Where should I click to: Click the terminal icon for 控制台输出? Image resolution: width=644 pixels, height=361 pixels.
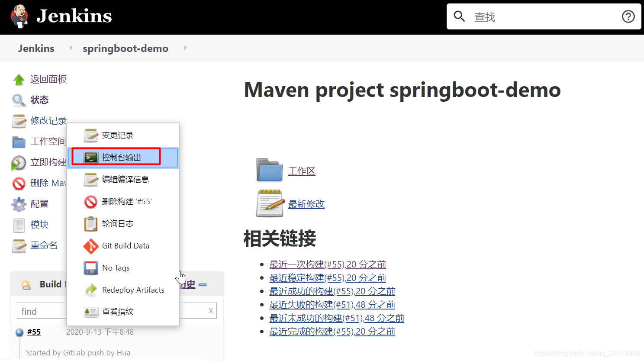(x=91, y=157)
